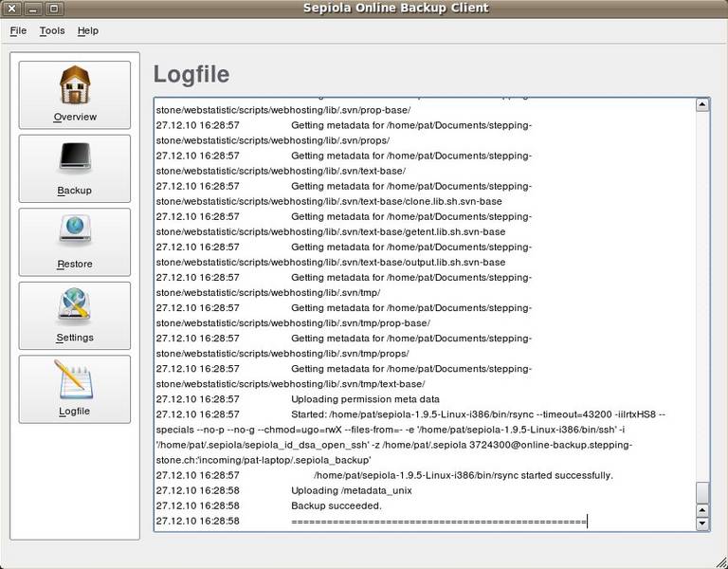Click the line 'stone.ch:'incoming/pat-laptop/.sepiola_backup'
Image resolution: width=728 pixels, height=569 pixels.
pyautogui.click(x=264, y=460)
